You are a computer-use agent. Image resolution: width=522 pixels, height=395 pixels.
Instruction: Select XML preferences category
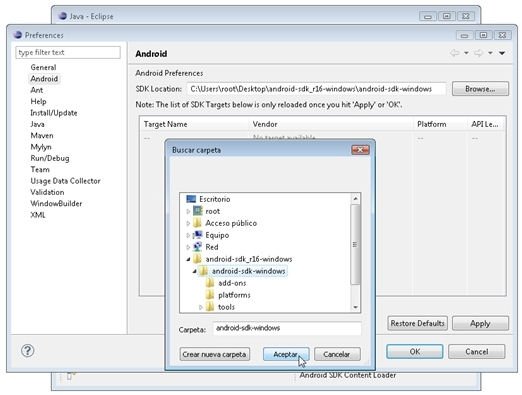(38, 215)
